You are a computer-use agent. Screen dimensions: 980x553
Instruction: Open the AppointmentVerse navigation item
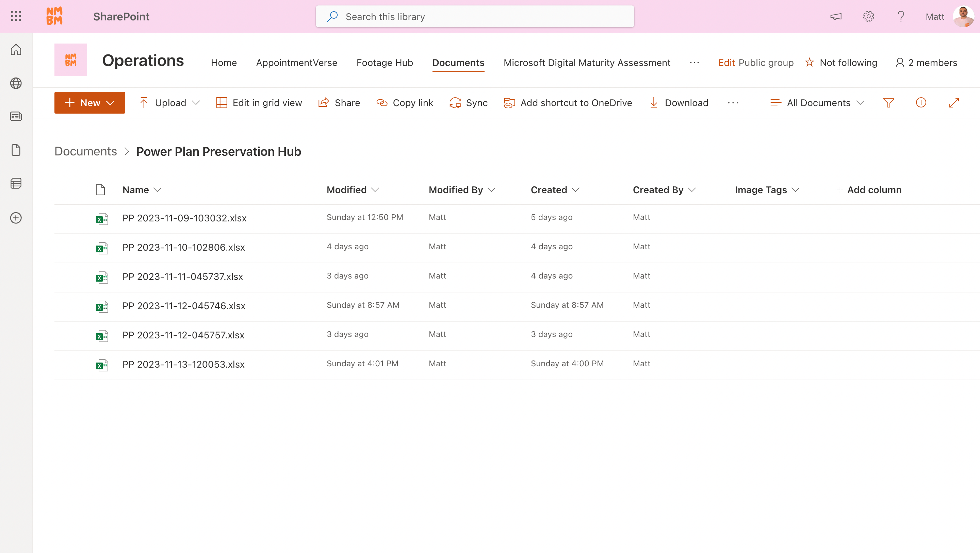[x=296, y=62]
